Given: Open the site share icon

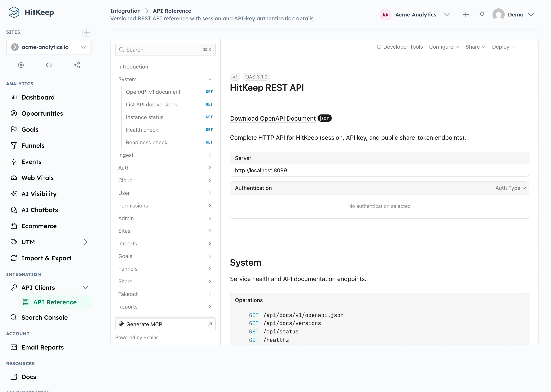Looking at the screenshot, I should 77,65.
